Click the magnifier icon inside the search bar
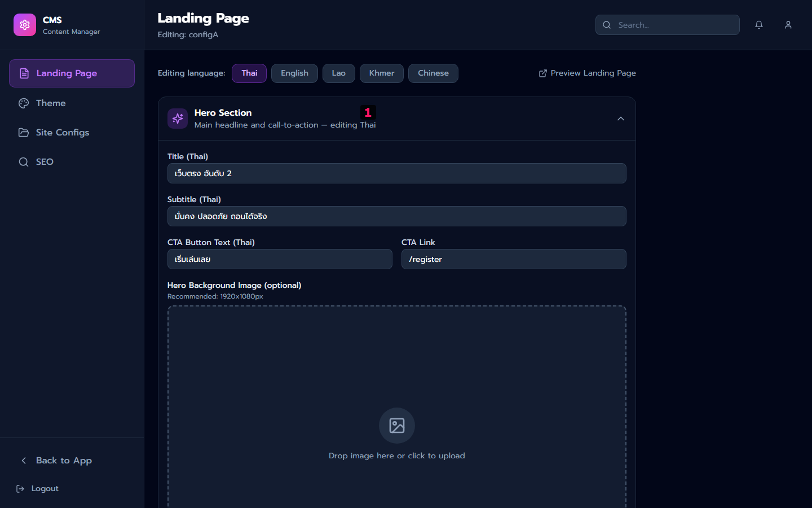812x508 pixels. click(x=607, y=25)
